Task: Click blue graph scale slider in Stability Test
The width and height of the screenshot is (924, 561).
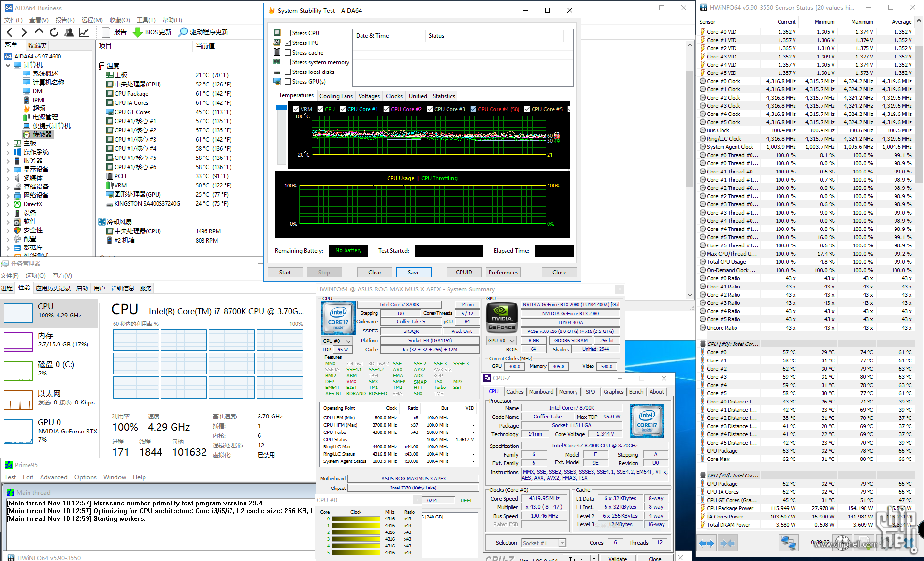Action: pyautogui.click(x=281, y=108)
